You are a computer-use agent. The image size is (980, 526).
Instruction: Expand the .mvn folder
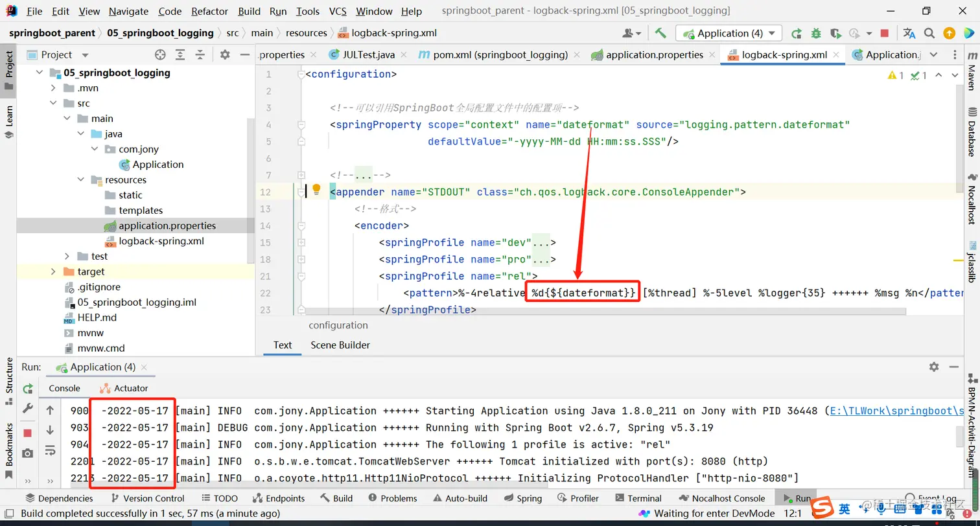pos(53,88)
